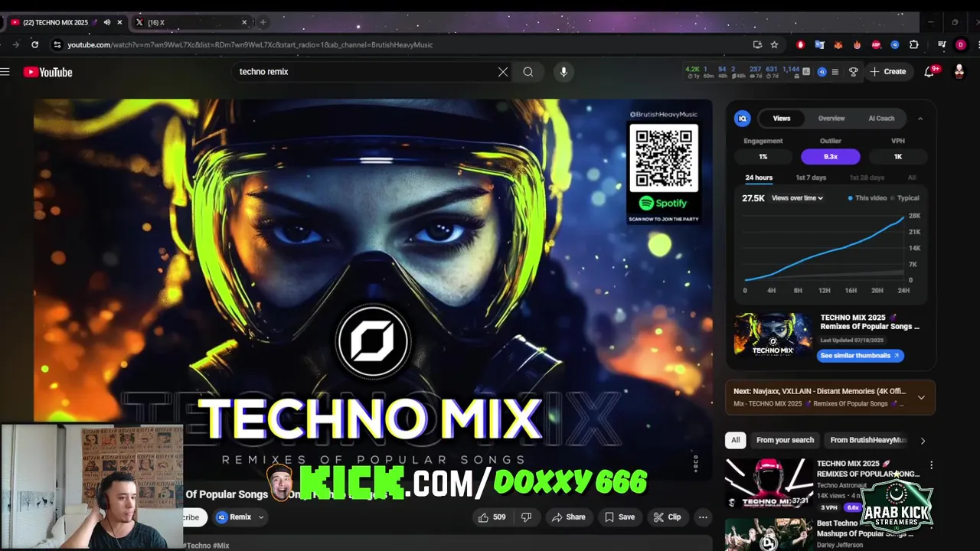
Task: Open the red stop-hand extension
Action: click(x=801, y=44)
